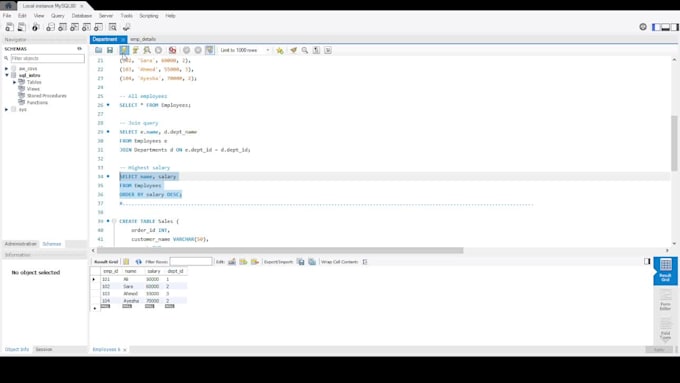Click the create new function icon
Image resolution: width=680 pixels, height=383 pixels.
pos(99,27)
